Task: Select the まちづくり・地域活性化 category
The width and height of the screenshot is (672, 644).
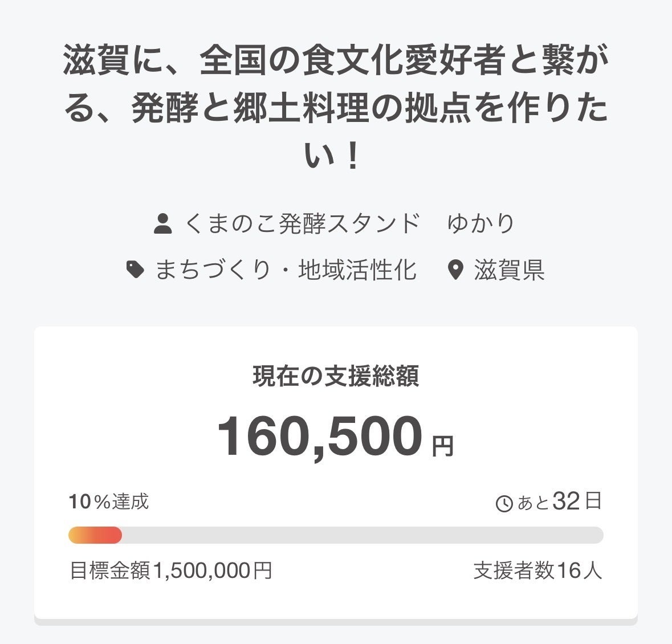Action: click(286, 270)
